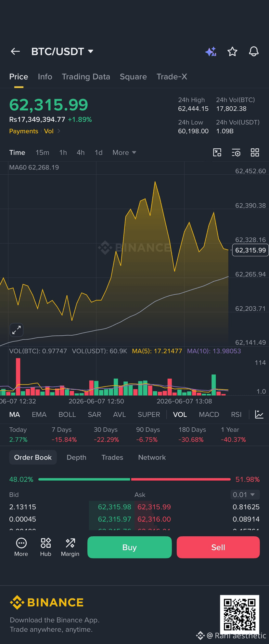This screenshot has height=644, width=269.
Task: Open the Square tab
Action: click(133, 77)
